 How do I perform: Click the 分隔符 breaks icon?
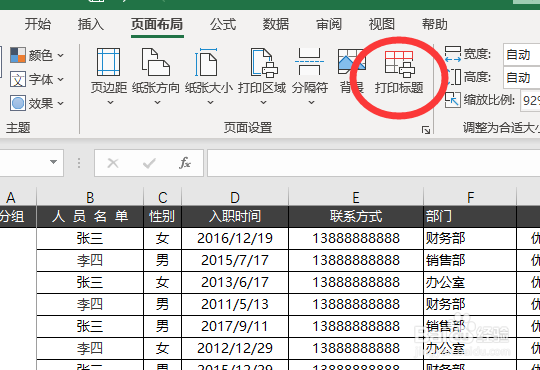pos(309,62)
